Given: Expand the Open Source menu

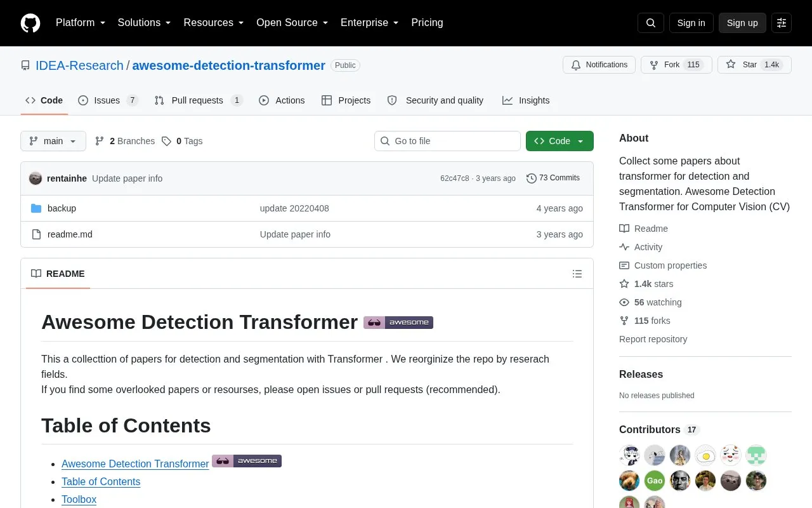Looking at the screenshot, I should pyautogui.click(x=292, y=23).
